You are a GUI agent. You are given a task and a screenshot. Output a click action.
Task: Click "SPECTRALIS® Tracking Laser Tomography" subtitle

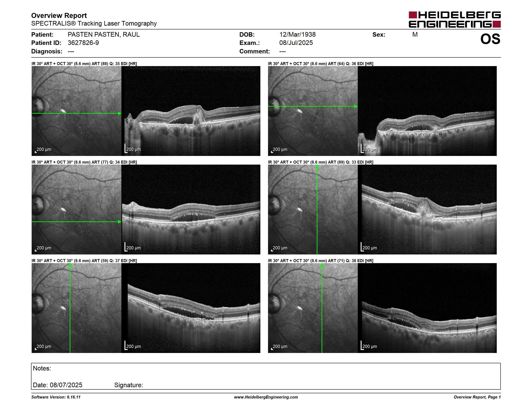[x=94, y=23]
